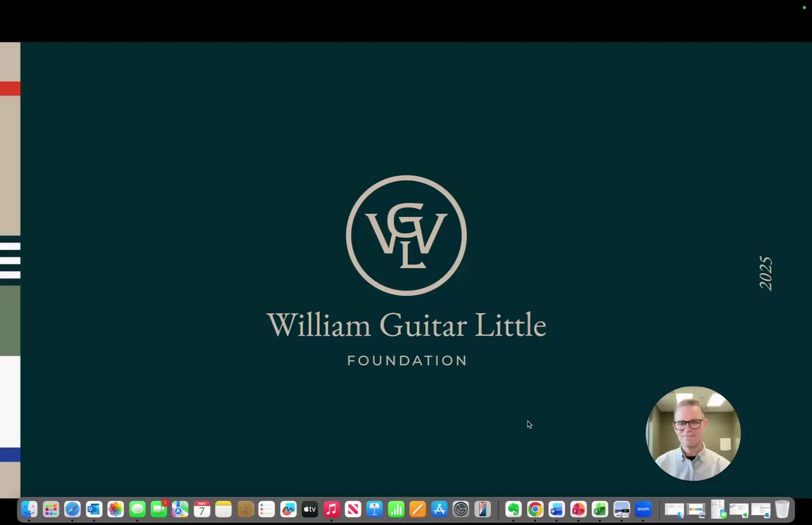Switch to Microsoft Excel in the Dock

pyautogui.click(x=599, y=509)
